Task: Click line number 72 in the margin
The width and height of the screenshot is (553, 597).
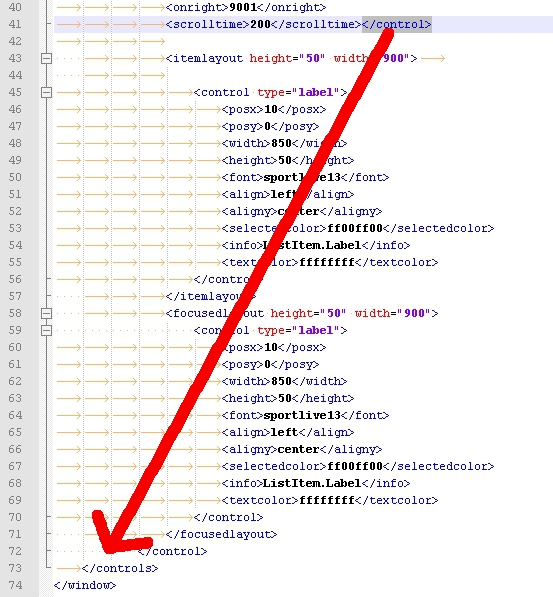Action: [15, 551]
